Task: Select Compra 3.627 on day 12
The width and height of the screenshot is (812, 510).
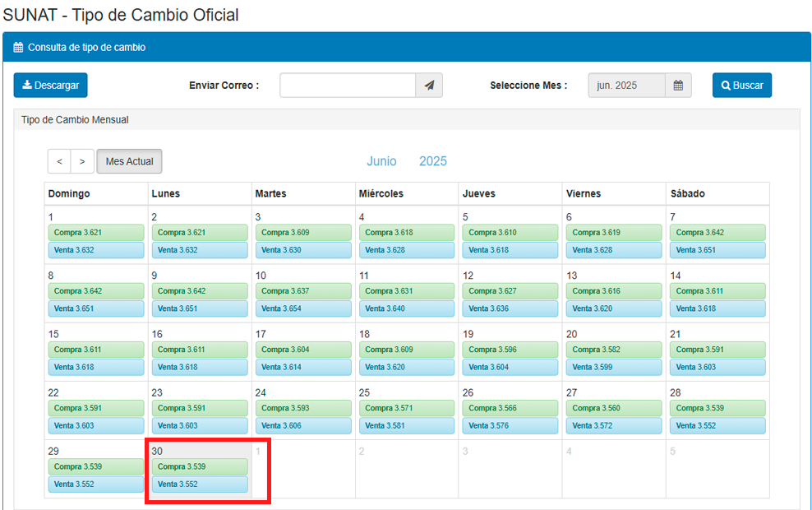Action: click(x=510, y=290)
